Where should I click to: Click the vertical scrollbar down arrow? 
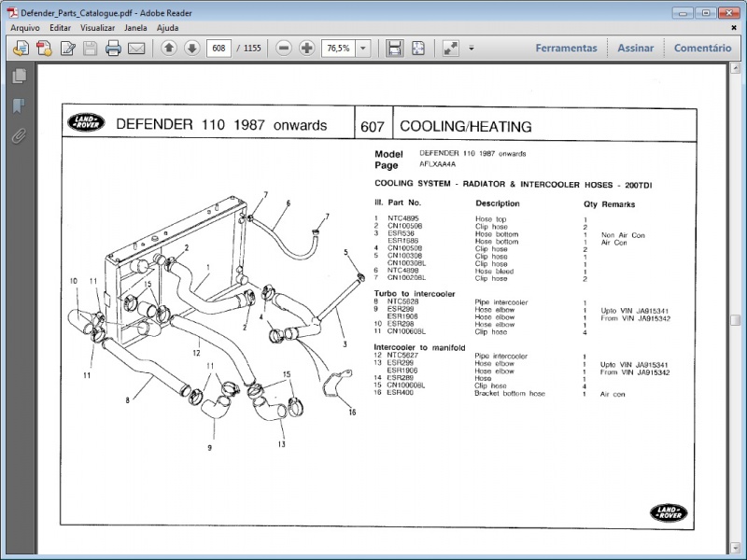[x=735, y=547]
